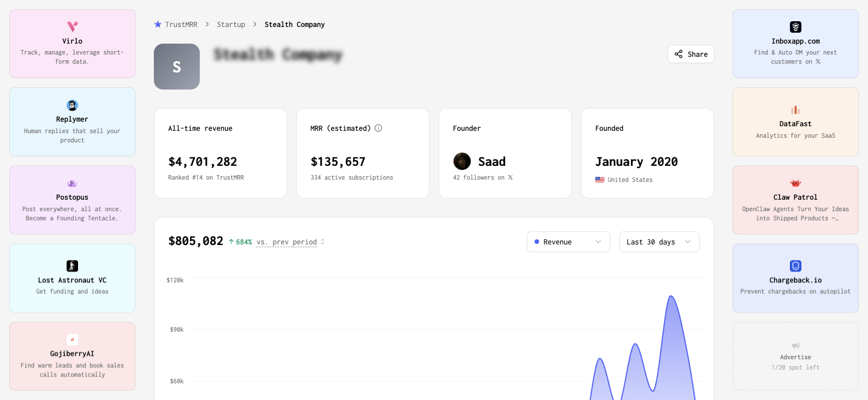Click the Chargeback.io shield icon

[x=796, y=266]
